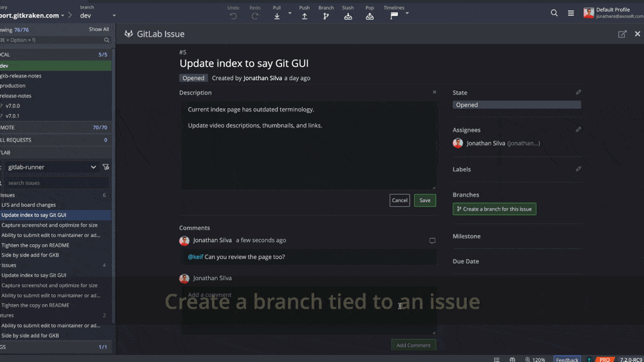Screen dimensions: 644x362
Task: Click the @keif mention link
Action: tap(196, 257)
